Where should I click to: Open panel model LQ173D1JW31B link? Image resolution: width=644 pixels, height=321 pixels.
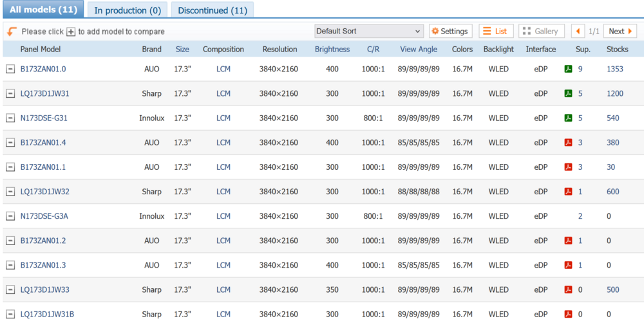tap(47, 314)
